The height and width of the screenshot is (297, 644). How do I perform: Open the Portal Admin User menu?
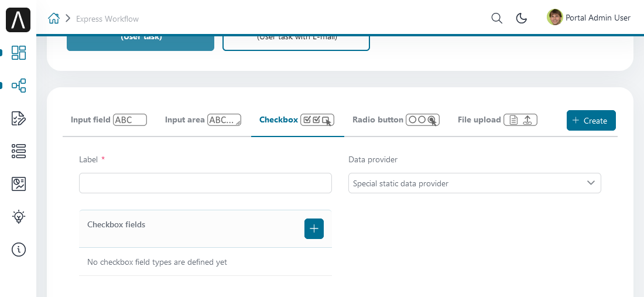589,18
